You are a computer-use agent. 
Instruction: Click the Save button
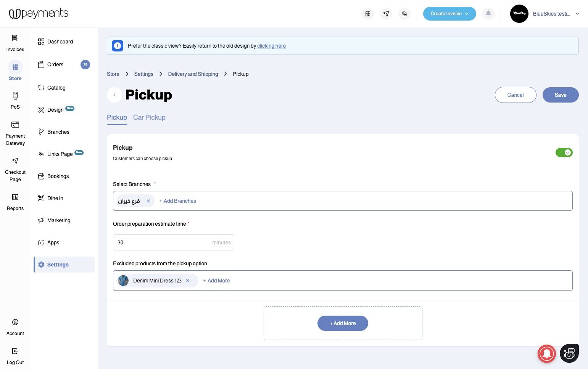(x=560, y=95)
